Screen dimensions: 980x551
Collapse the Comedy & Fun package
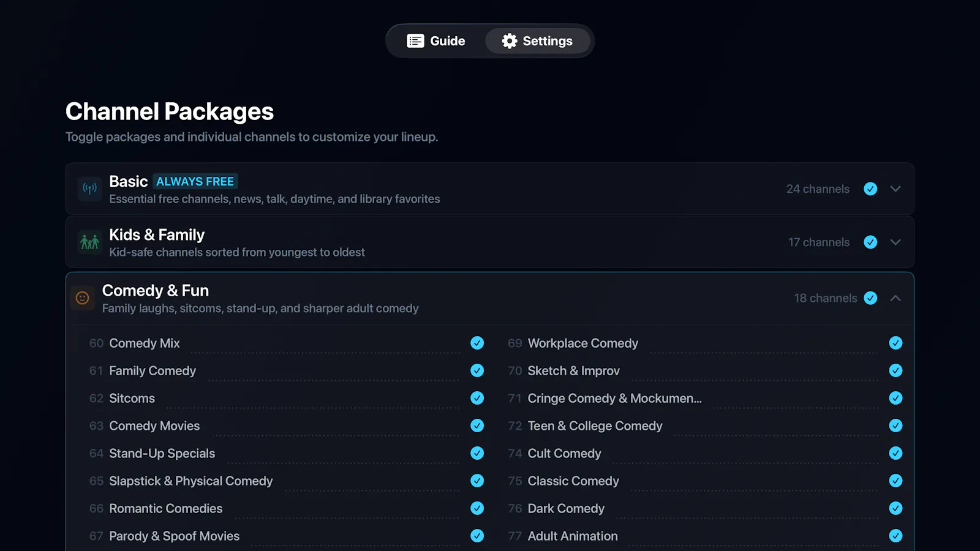[895, 298]
